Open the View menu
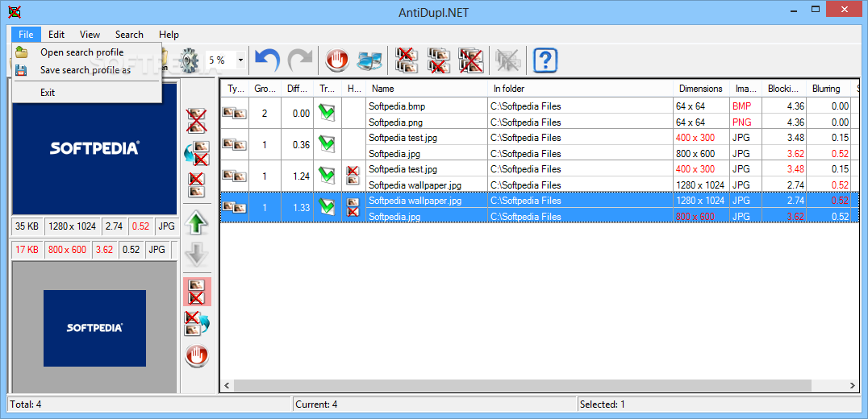Viewport: 868px width, 419px height. 90,35
